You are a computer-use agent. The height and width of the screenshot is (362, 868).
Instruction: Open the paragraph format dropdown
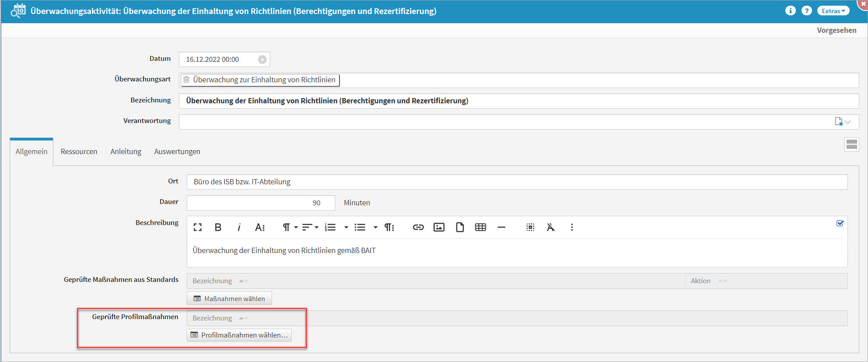(x=290, y=227)
